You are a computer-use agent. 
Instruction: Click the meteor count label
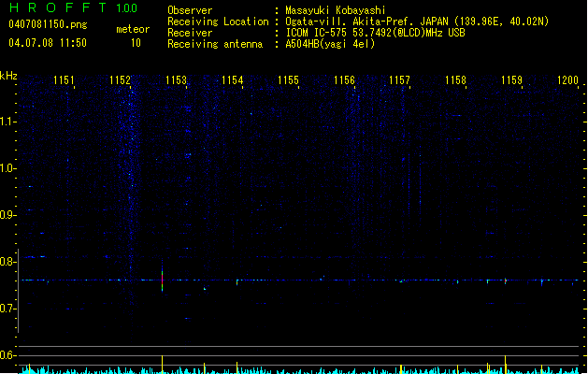pyautogui.click(x=133, y=29)
